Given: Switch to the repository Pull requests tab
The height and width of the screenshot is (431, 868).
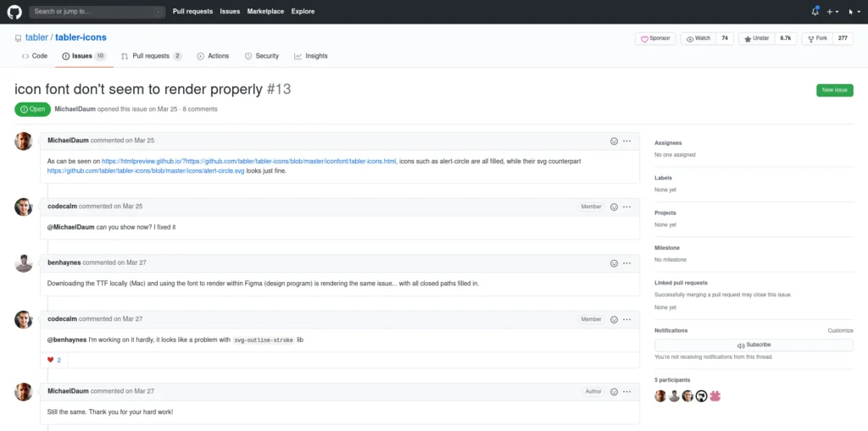Looking at the screenshot, I should [151, 56].
